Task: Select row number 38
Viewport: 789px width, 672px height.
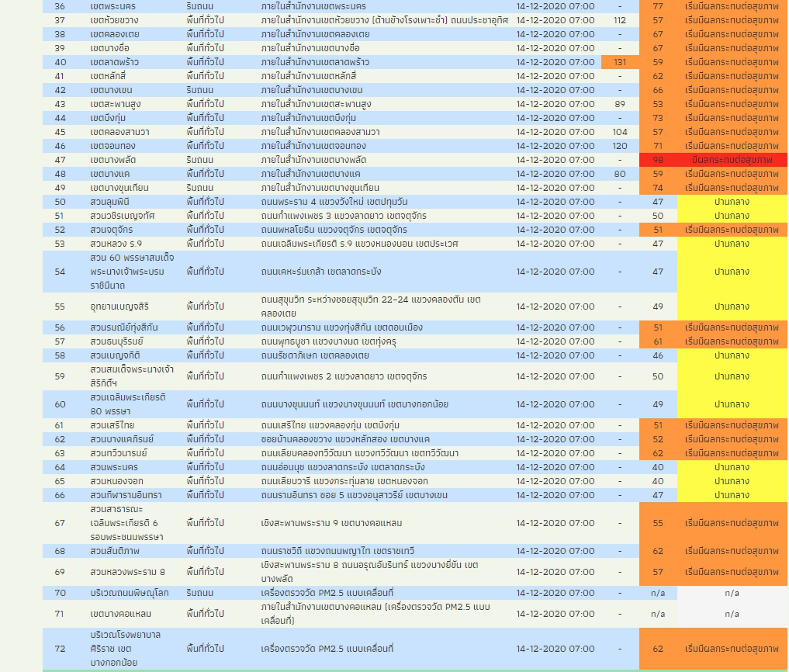Action: pos(60,34)
